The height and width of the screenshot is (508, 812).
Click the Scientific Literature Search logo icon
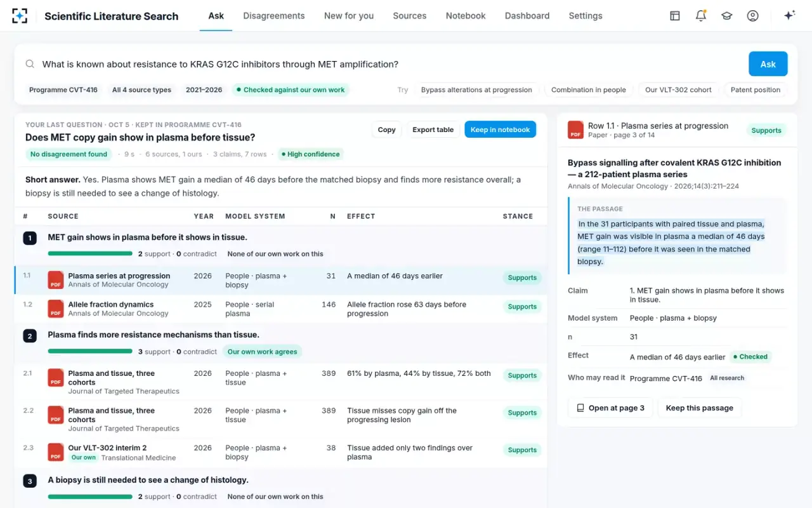click(20, 16)
